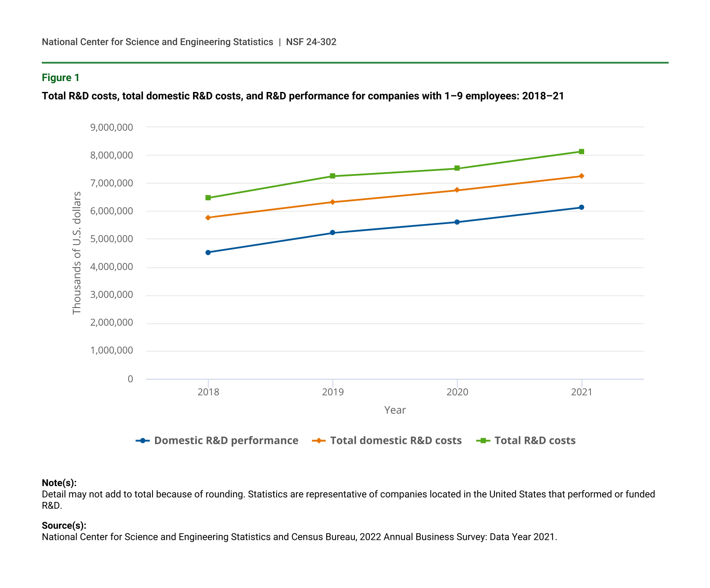Select the 2020 Total domestic R&D costs orange diamond

point(457,190)
